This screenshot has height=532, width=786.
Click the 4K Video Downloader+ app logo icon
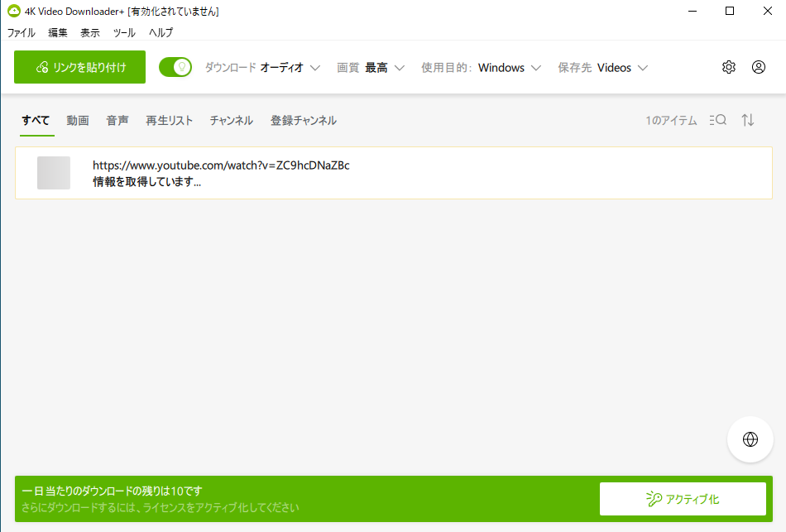[x=14, y=11]
